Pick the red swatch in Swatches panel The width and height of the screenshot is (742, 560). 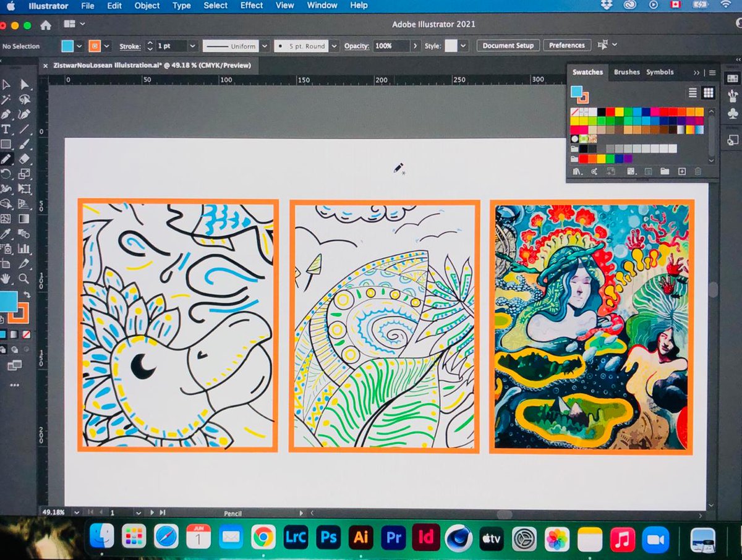[x=610, y=111]
